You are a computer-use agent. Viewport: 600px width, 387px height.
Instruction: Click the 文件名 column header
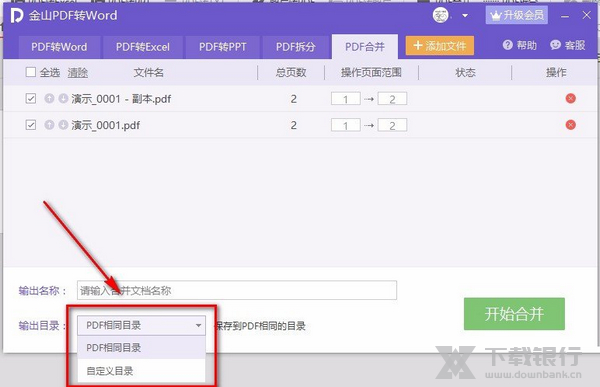coord(148,72)
